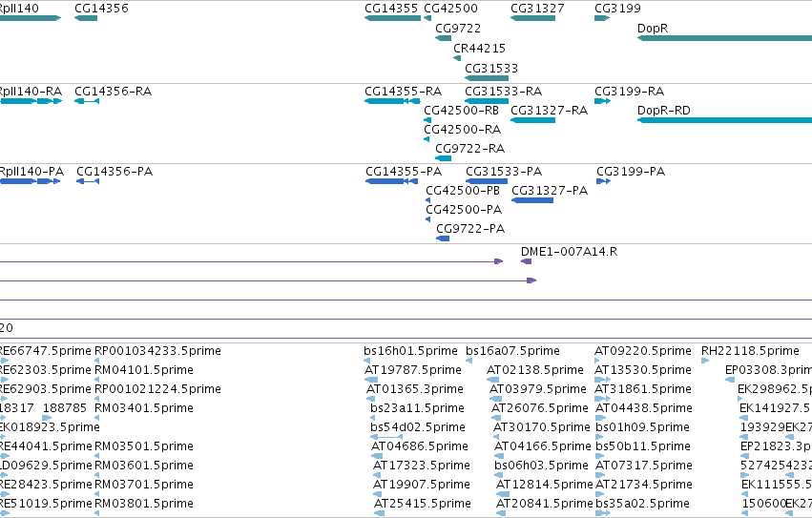
Task: Select the RM03601.5prime EST label
Action: [144, 466]
